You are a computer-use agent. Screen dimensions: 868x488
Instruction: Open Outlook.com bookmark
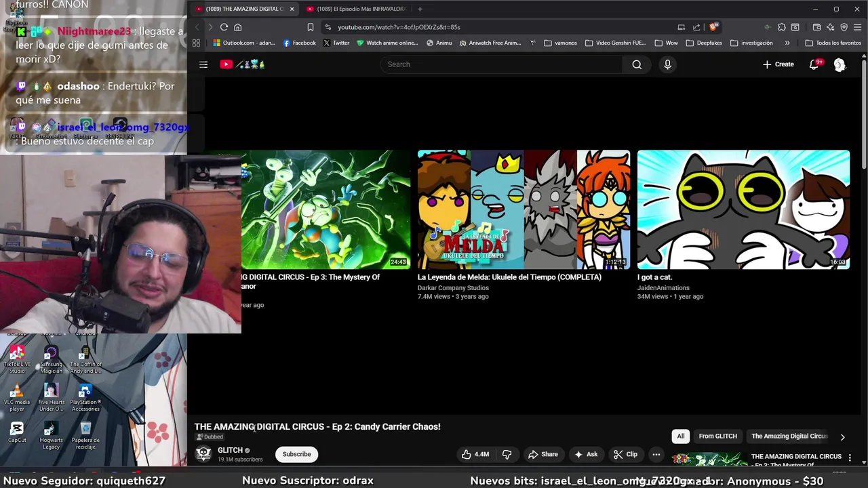(243, 43)
